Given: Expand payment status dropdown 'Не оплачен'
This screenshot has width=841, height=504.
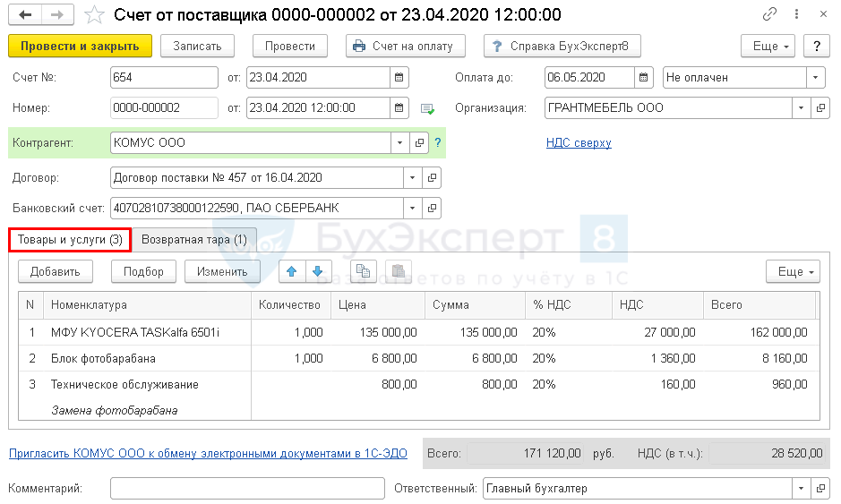Looking at the screenshot, I should pyautogui.click(x=815, y=77).
